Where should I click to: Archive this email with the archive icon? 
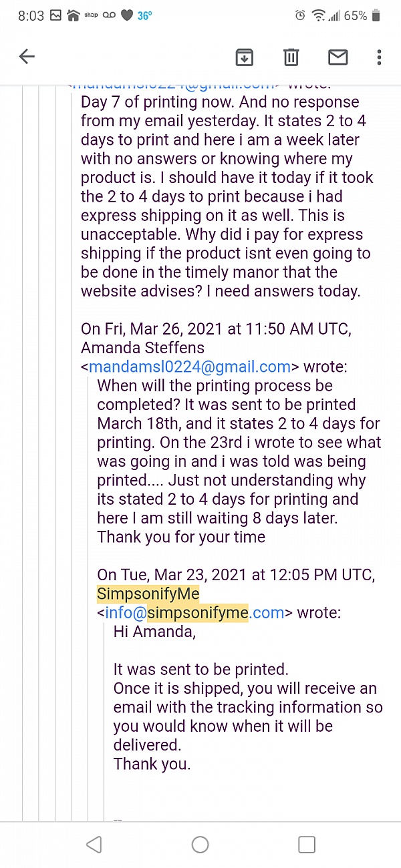pyautogui.click(x=245, y=57)
